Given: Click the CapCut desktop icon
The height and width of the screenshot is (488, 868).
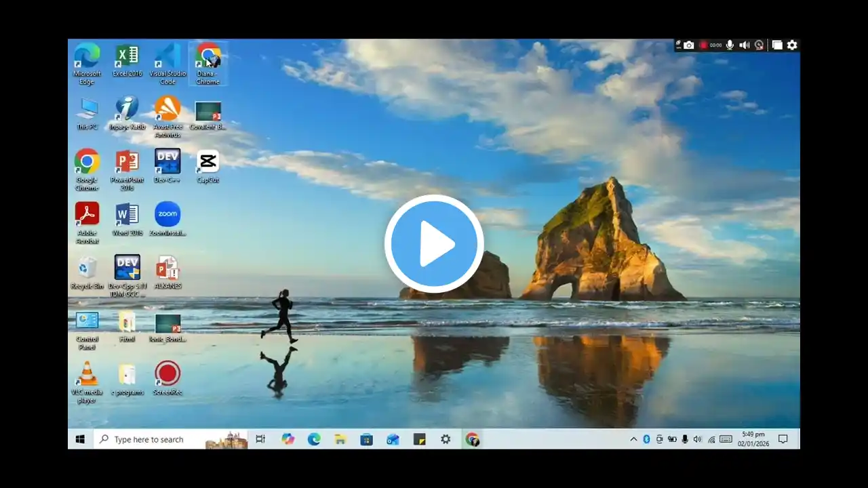Looking at the screenshot, I should pyautogui.click(x=208, y=163).
